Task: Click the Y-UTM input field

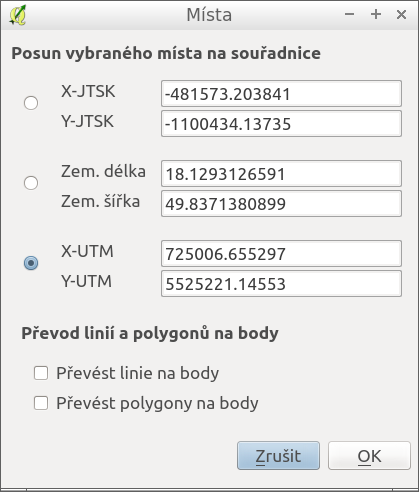Action: point(281,284)
